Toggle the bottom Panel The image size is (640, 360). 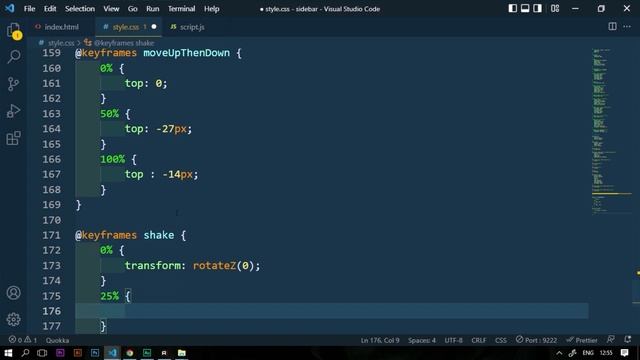(x=525, y=9)
